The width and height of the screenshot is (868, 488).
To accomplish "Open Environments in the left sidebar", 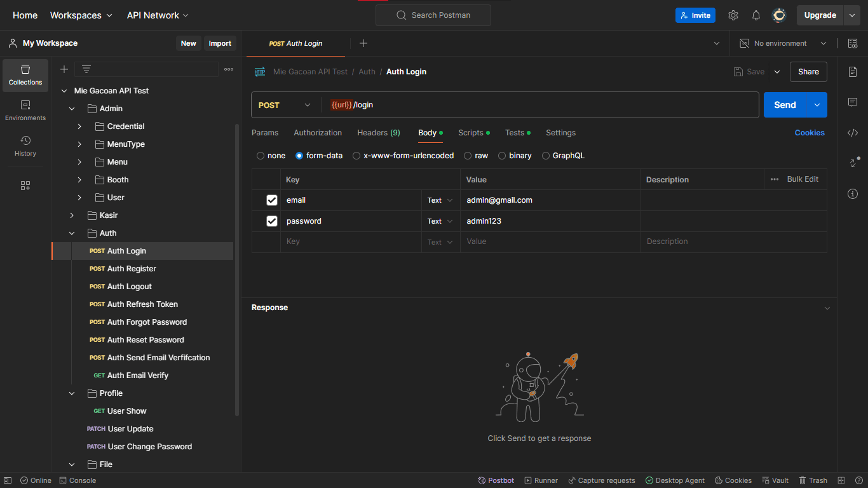I will 25,110.
